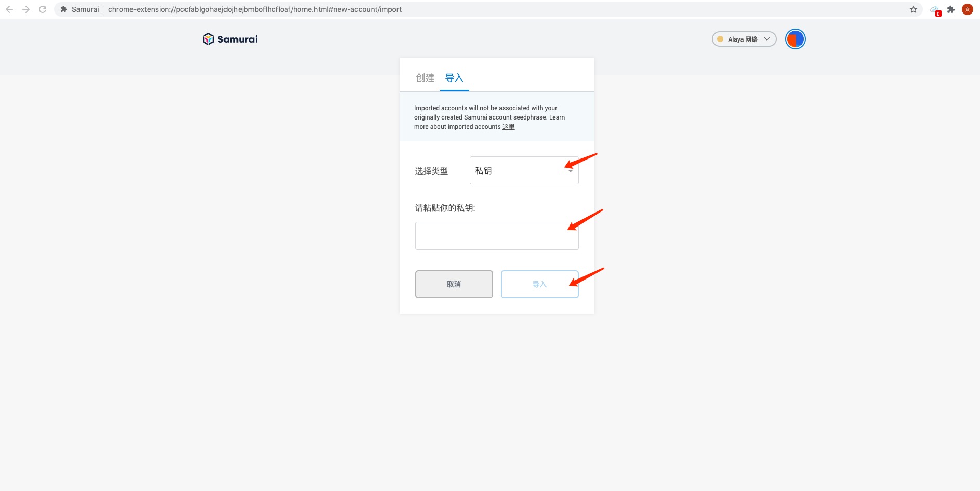Click the Samurai cube logo icon

click(x=208, y=39)
